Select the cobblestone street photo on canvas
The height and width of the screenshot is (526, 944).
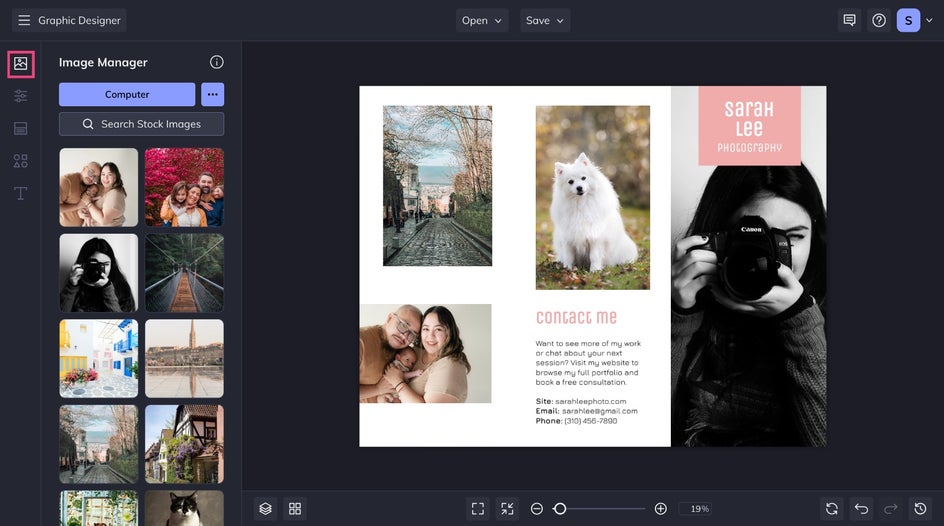coord(438,186)
